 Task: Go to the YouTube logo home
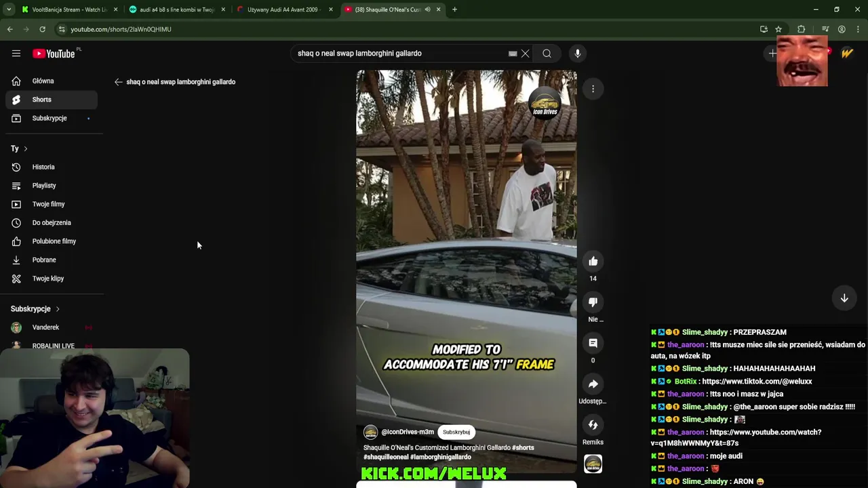coord(54,54)
